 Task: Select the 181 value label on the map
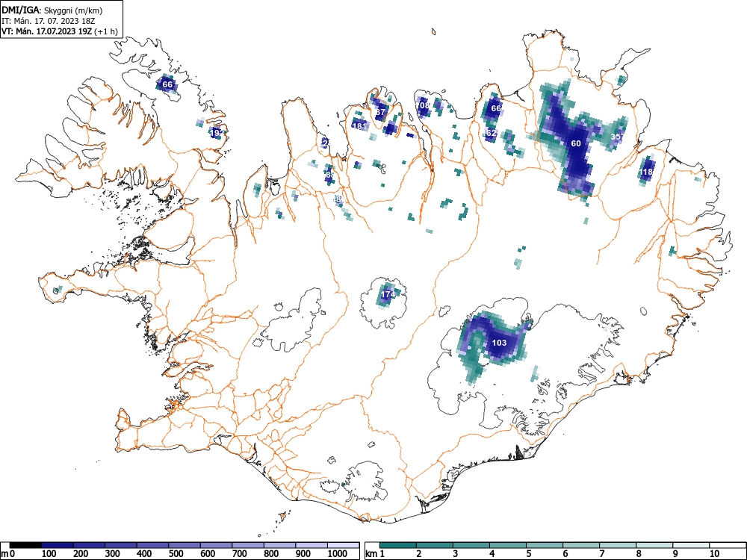[x=359, y=126]
